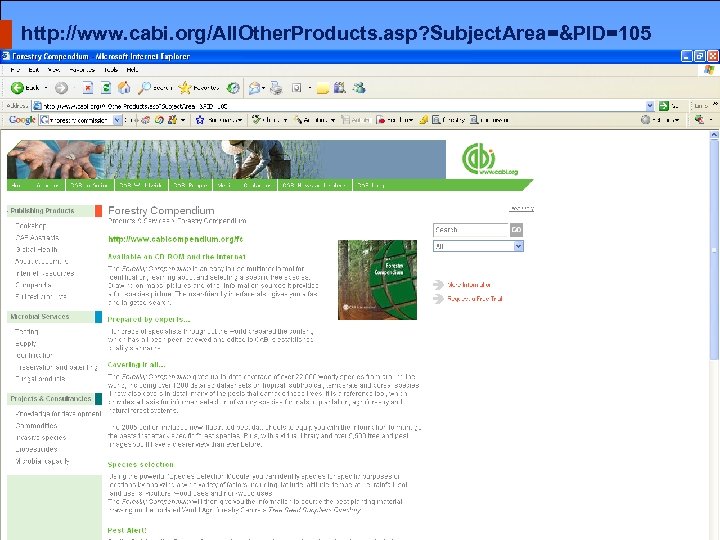Open the 'All' category dropdown on the CABI page
The width and height of the screenshot is (720, 540).
[518, 246]
